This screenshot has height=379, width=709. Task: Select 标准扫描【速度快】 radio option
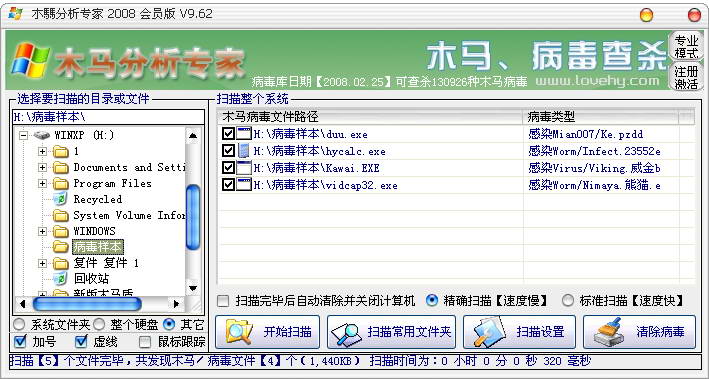(567, 300)
